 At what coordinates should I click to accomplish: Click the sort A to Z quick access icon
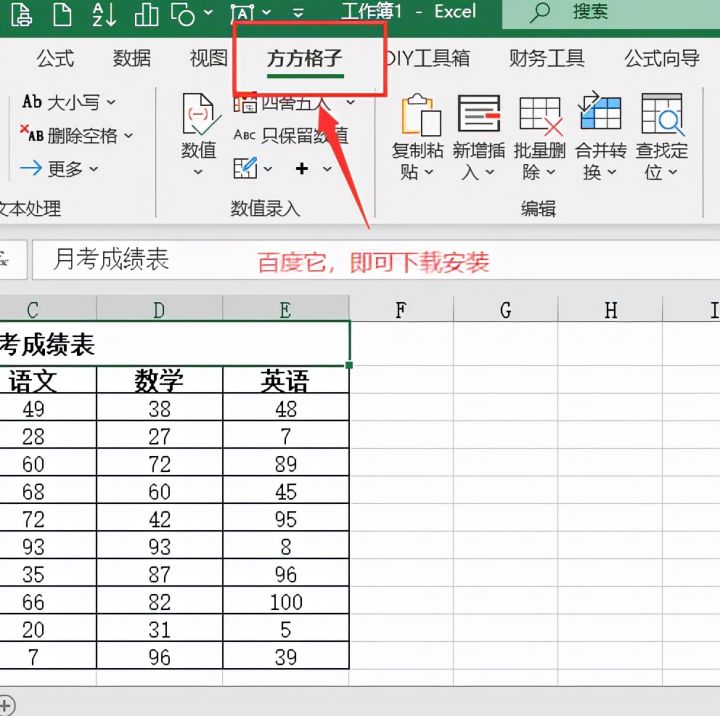pos(104,14)
